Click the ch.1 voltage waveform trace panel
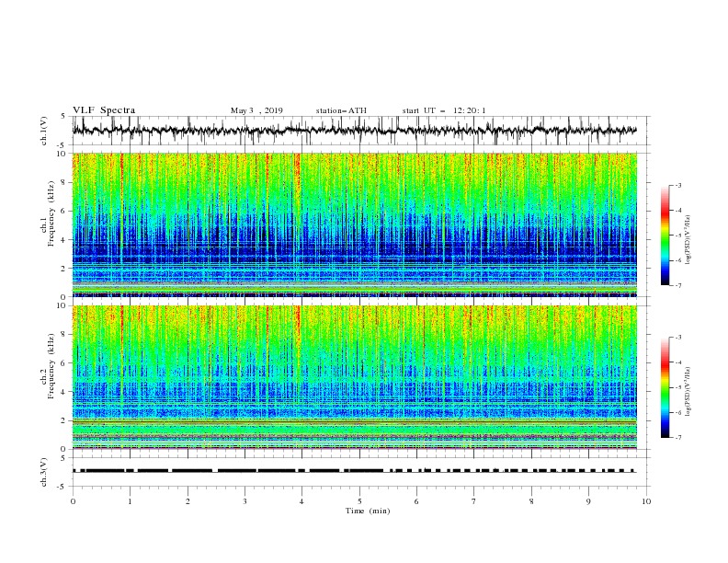Image resolution: width=728 pixels, height=563 pixels. coord(360,131)
